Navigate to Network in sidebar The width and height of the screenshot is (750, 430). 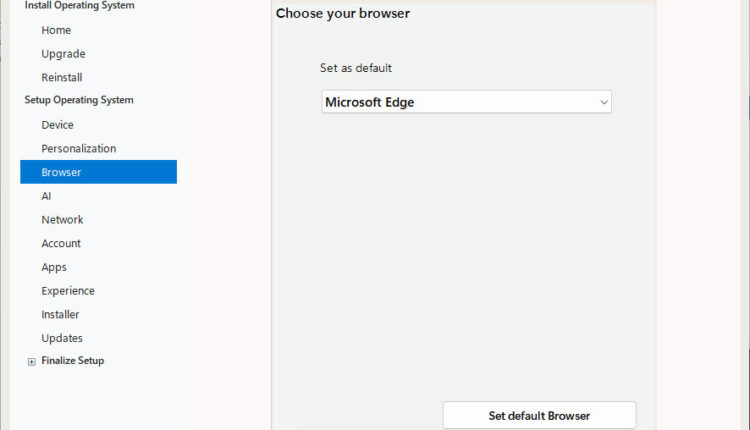62,219
